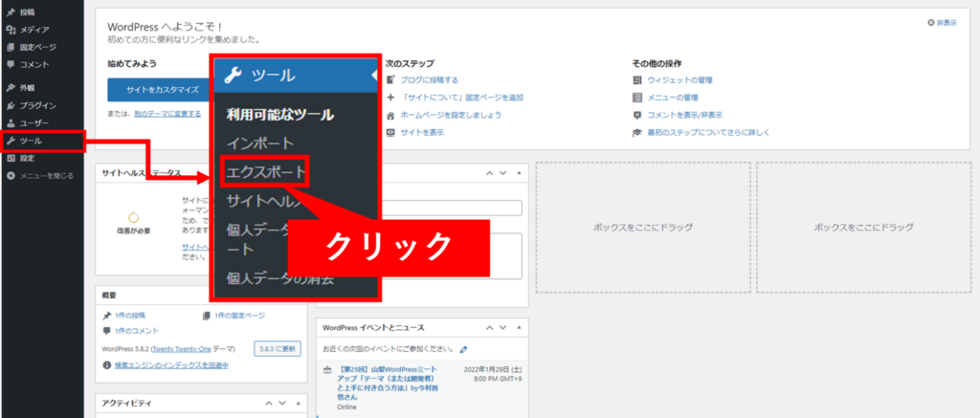
Task: Move the quick draft widget down
Action: pos(501,173)
